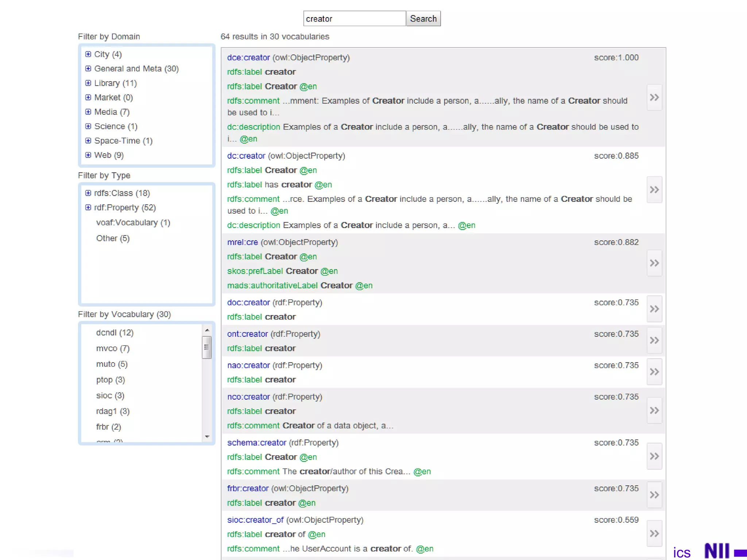Screen dimensions: 747x560
Task: Open details arrow for dce:creator result
Action: (x=654, y=97)
